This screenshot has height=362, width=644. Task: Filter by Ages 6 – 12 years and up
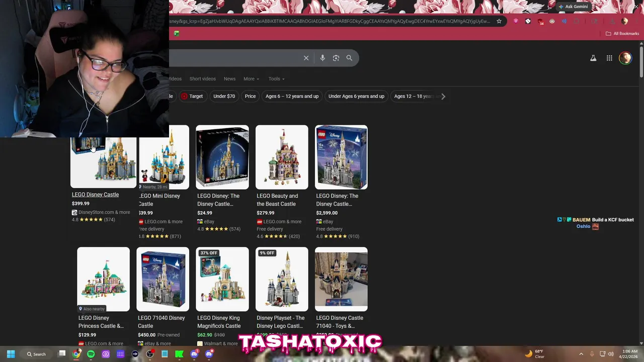pyautogui.click(x=292, y=96)
